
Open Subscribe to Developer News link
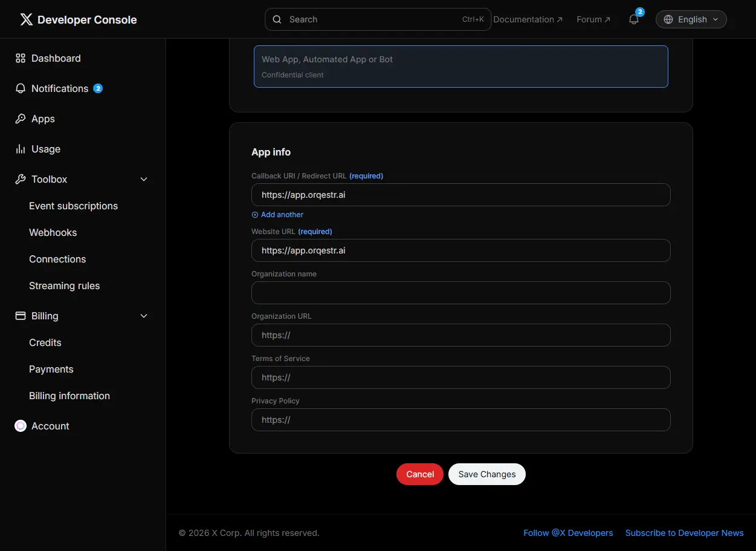coord(685,533)
